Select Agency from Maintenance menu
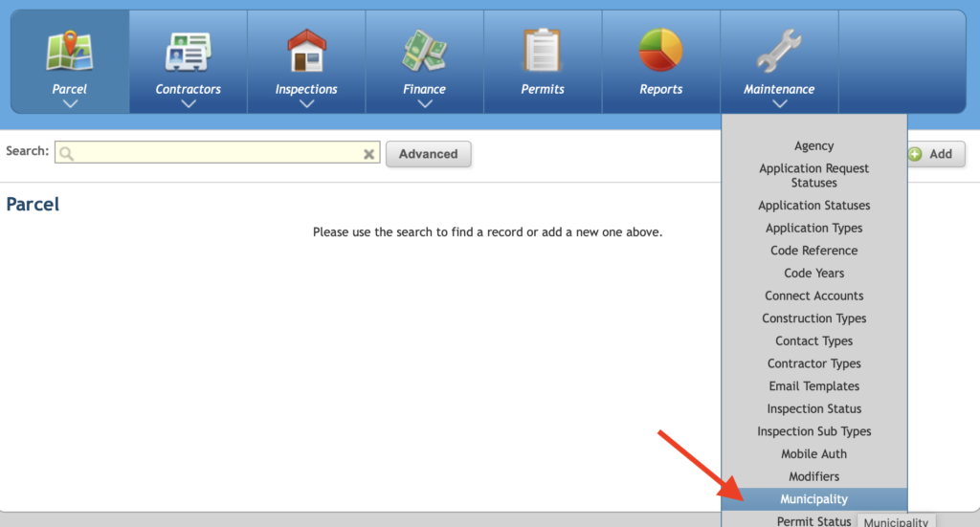The width and height of the screenshot is (980, 527). (813, 145)
